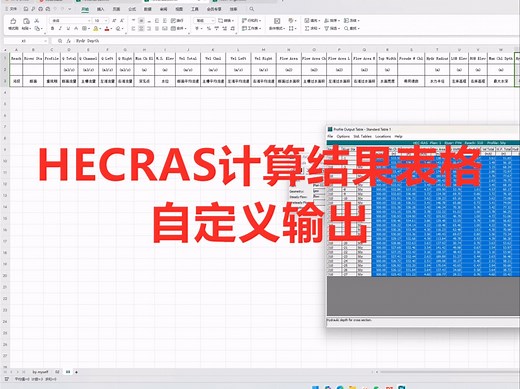The image size is (520, 389).
Task: Click the conditional formatting icon
Action: pyautogui.click(x=277, y=21)
